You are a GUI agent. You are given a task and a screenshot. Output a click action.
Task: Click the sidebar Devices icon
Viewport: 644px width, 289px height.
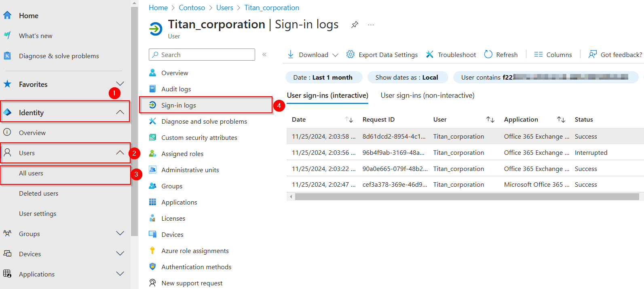[x=7, y=253]
